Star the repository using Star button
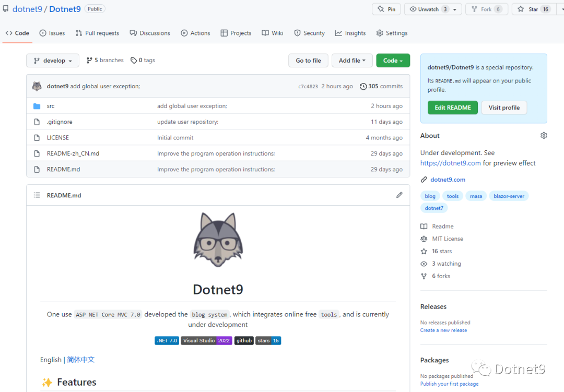 click(533, 9)
